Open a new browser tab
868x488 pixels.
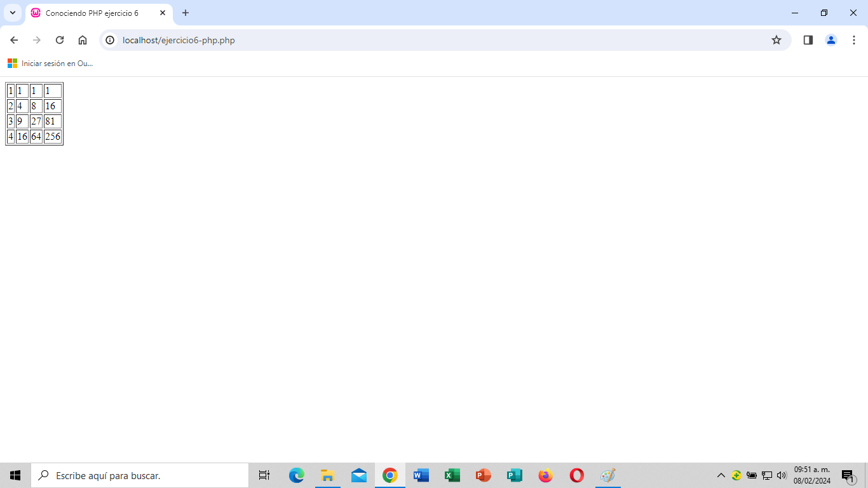tap(186, 13)
